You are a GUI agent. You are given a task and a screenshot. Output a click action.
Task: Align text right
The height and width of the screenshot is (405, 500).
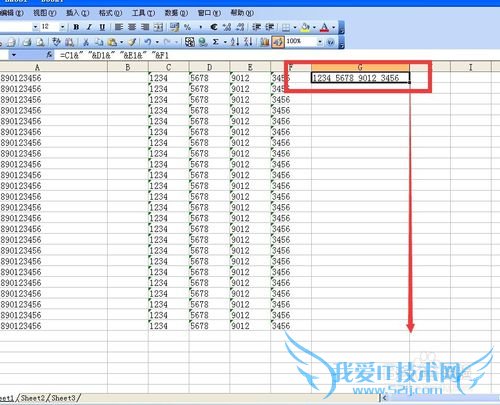point(145,27)
